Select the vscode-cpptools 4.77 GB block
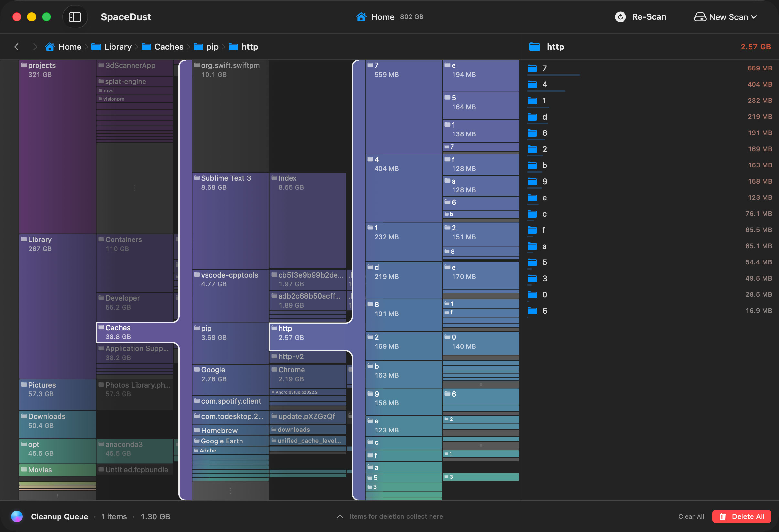 (230, 296)
